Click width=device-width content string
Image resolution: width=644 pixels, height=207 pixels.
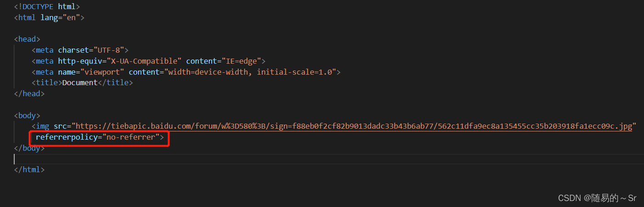tap(252, 72)
